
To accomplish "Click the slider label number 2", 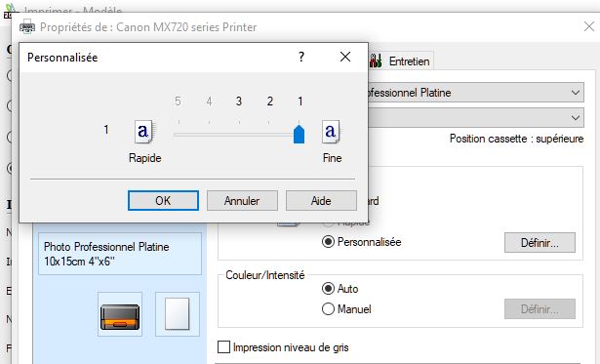I will tap(270, 101).
